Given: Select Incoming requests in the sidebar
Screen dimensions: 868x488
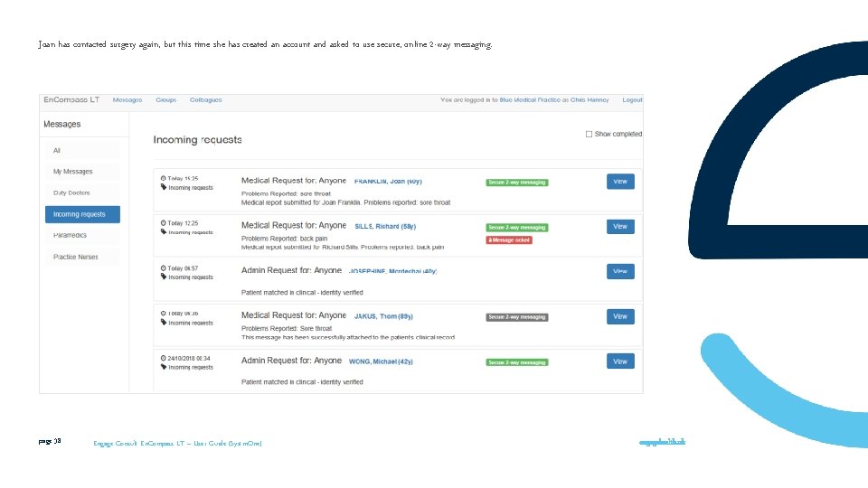Looking at the screenshot, I should 82,214.
